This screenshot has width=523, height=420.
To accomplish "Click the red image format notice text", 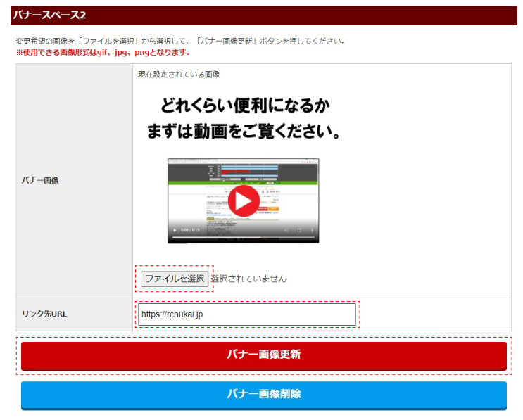I will click(103, 52).
